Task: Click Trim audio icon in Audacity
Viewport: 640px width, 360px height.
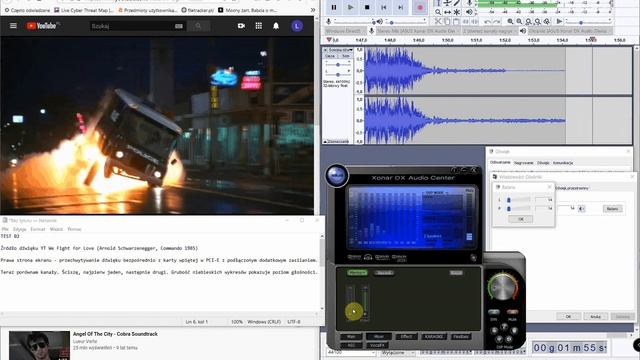Action: pyautogui.click(x=466, y=21)
